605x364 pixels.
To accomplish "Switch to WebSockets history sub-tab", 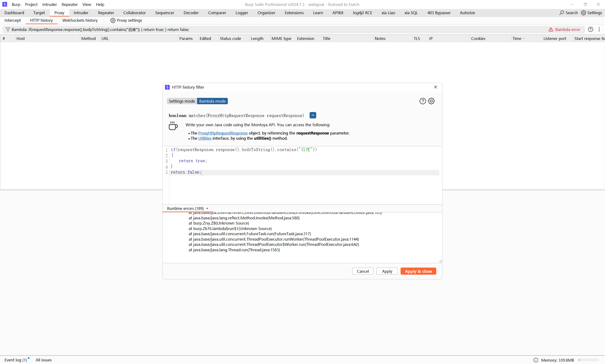I will (80, 20).
